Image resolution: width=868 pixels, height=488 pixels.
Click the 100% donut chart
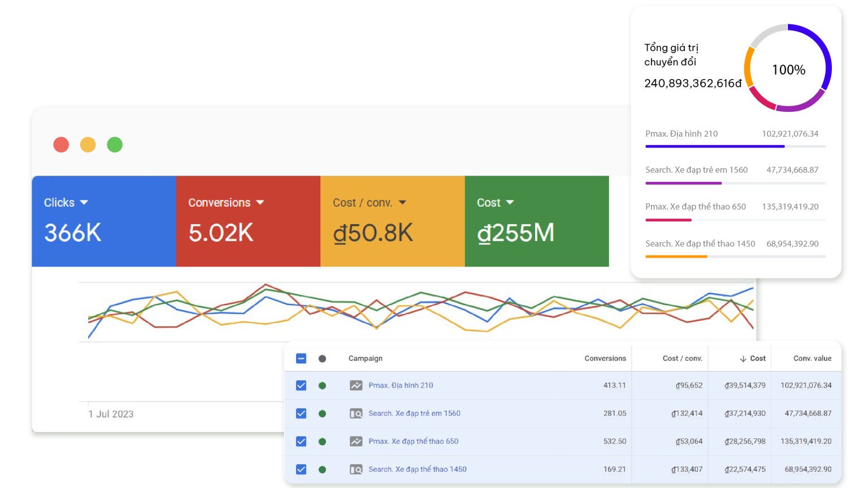788,68
